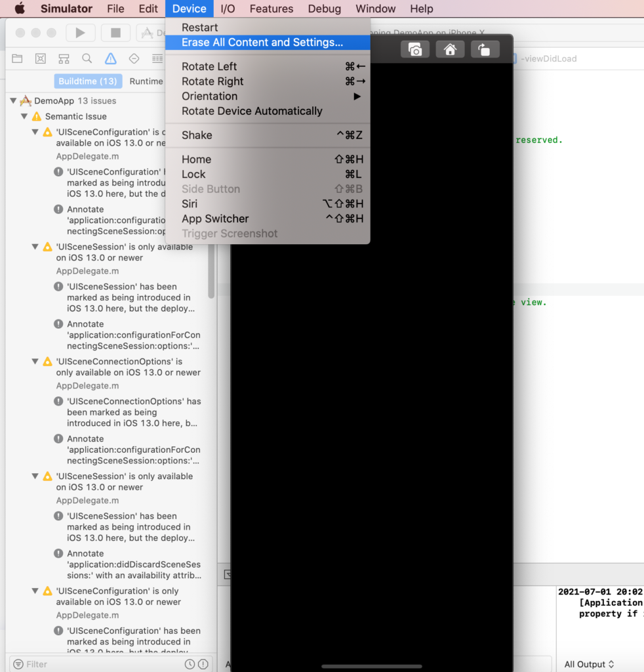Viewport: 644px width, 672px height.
Task: Open the Edit menu
Action: click(148, 9)
